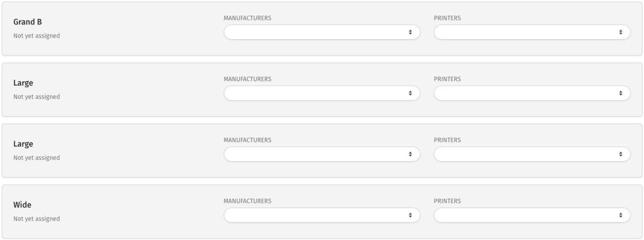Click the MANUFACTURERS label in Wide row
The width and height of the screenshot is (644, 240).
point(247,201)
